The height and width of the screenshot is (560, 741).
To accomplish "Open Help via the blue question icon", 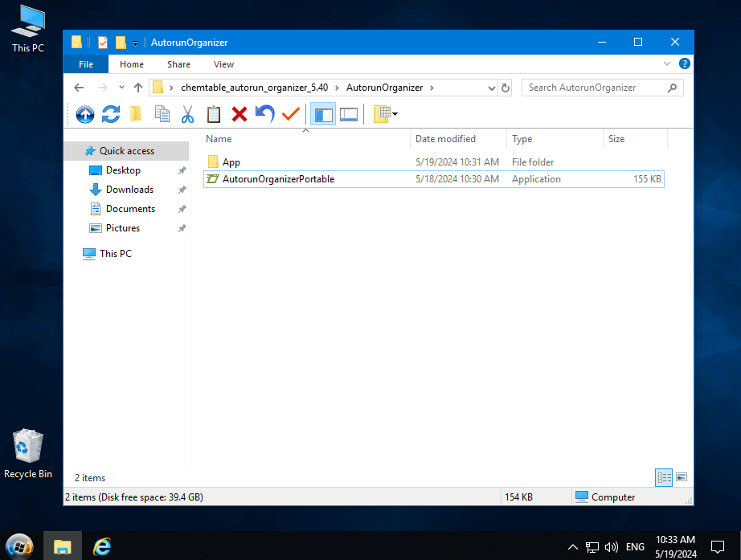I will (684, 63).
